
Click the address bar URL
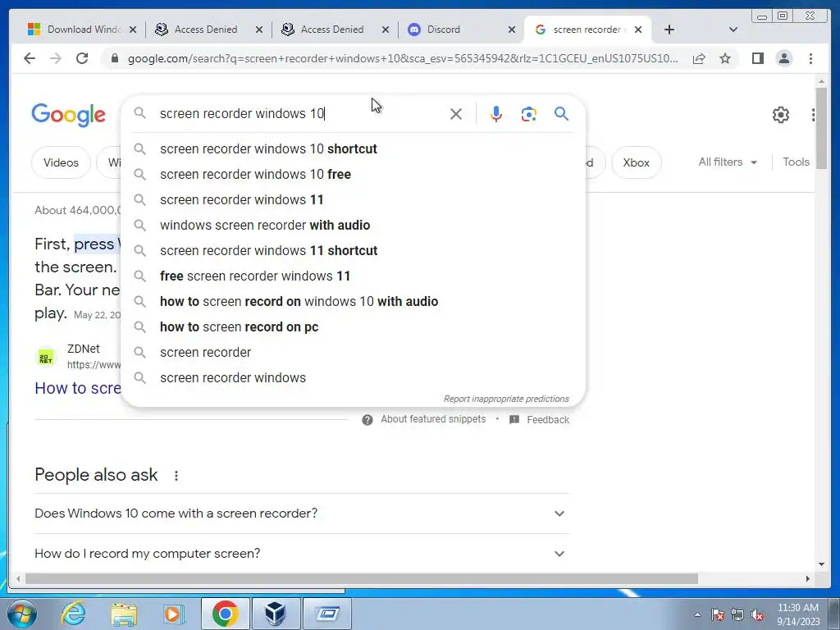point(402,58)
